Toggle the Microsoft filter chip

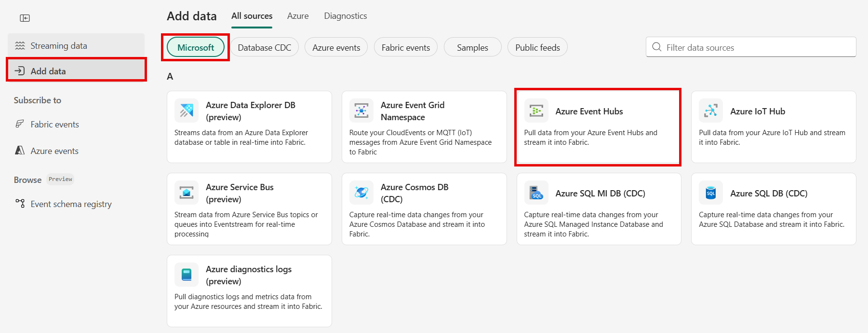point(196,47)
